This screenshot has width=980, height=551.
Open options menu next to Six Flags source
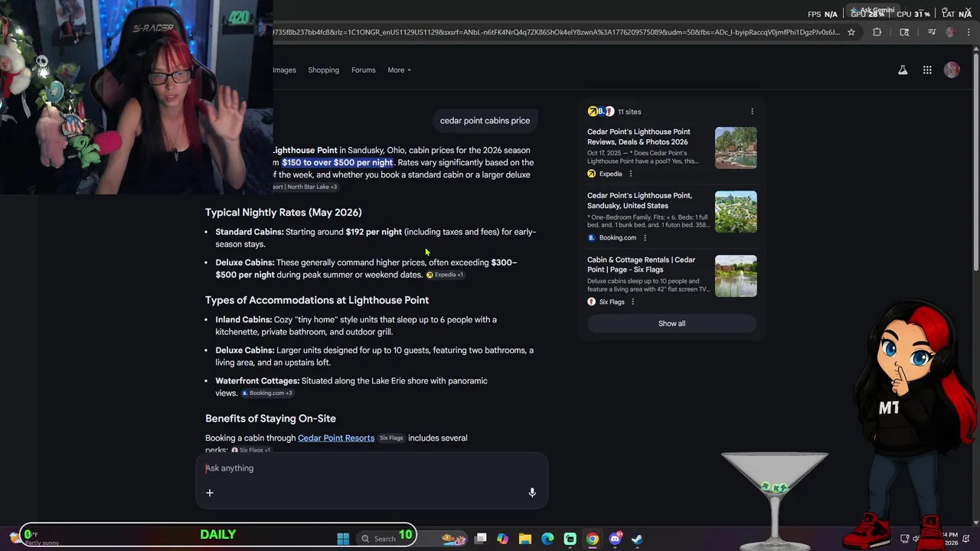click(x=632, y=302)
